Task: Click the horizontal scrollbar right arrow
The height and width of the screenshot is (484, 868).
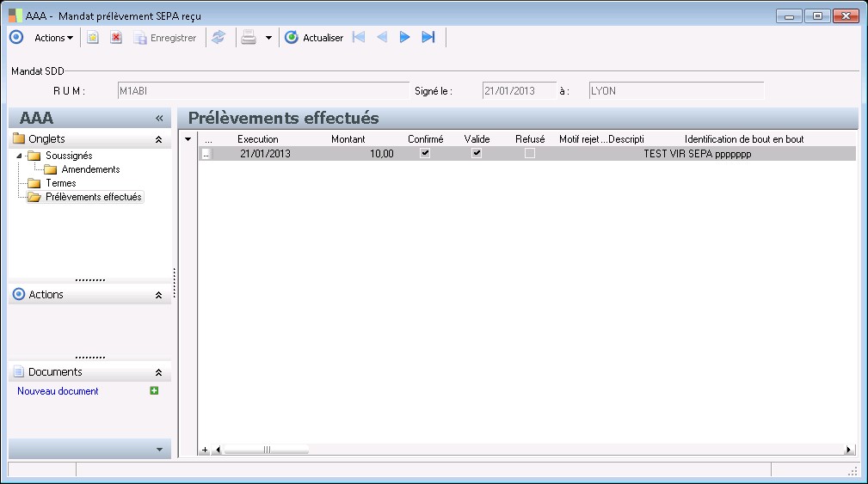Action: point(848,450)
